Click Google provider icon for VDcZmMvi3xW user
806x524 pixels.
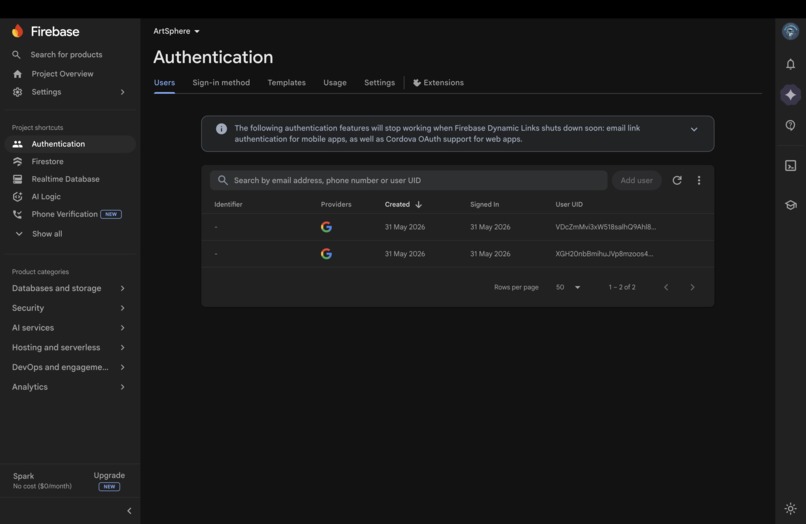pos(326,227)
